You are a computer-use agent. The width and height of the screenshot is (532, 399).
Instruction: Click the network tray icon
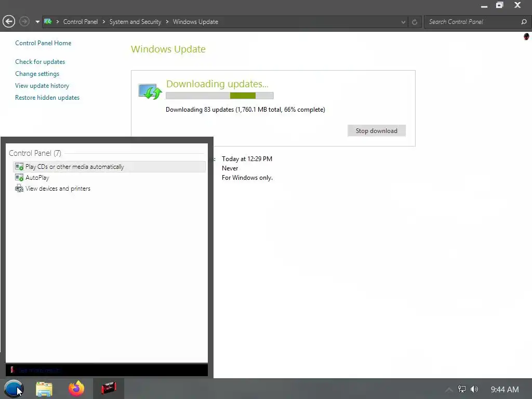point(462,389)
